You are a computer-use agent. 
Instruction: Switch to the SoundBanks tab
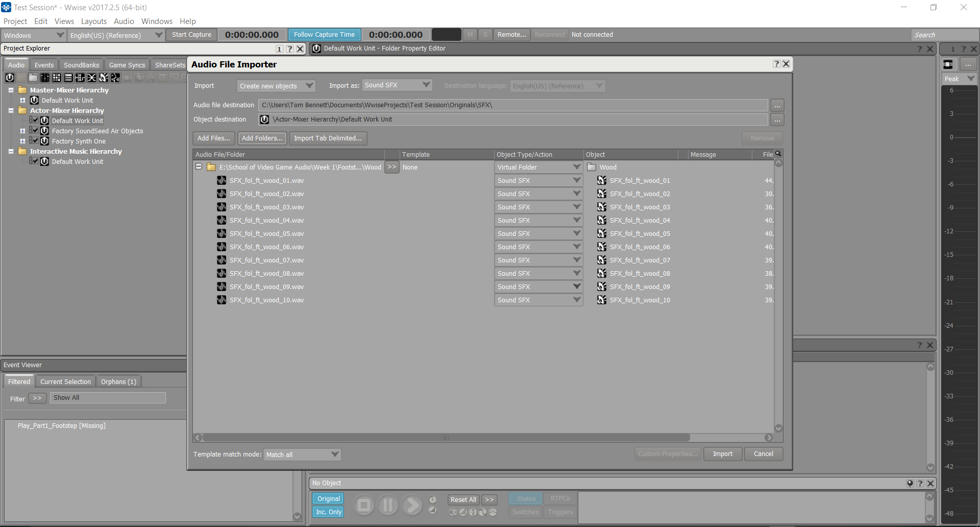(x=81, y=65)
